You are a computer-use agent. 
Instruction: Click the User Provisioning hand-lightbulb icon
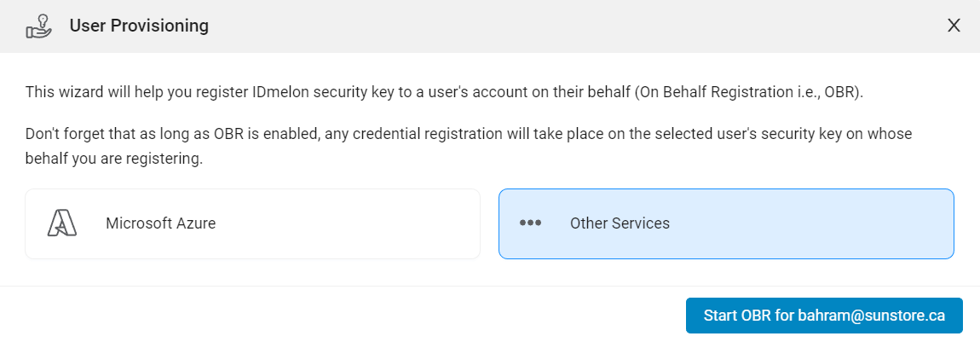coord(38,26)
